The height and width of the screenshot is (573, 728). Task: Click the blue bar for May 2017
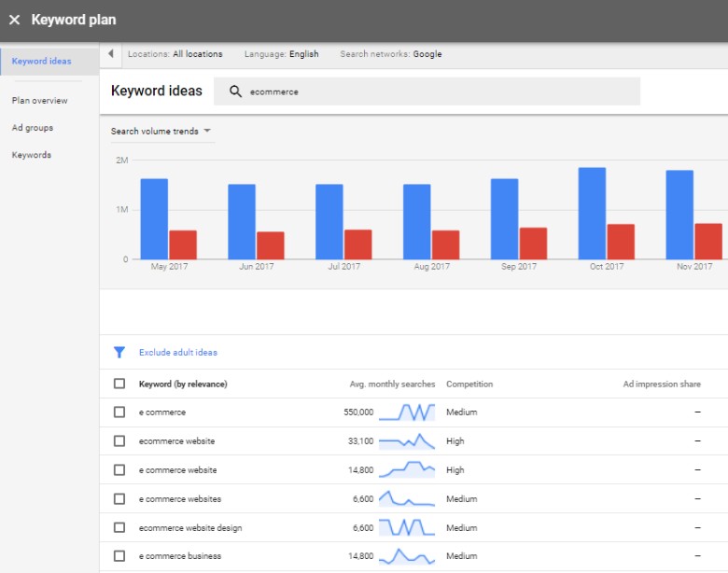154,218
